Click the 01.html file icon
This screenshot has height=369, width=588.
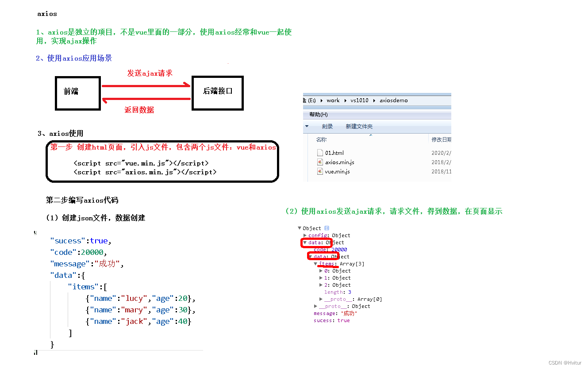click(x=320, y=153)
